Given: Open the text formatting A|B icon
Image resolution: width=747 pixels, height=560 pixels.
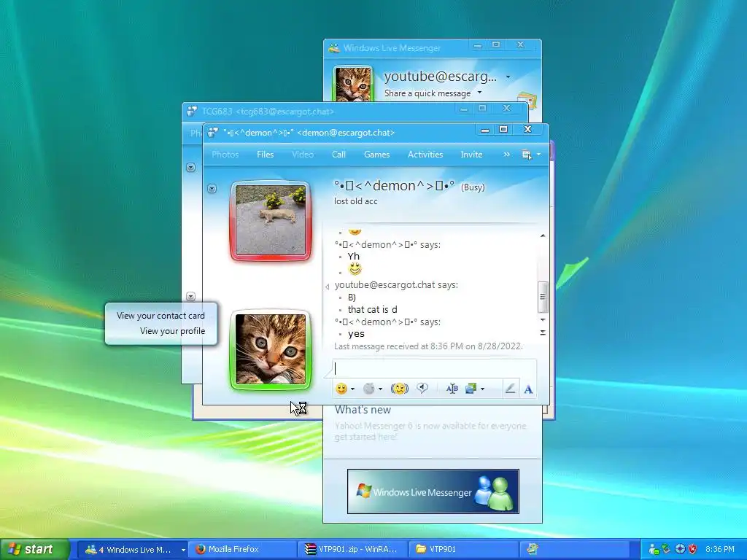Looking at the screenshot, I should [452, 389].
